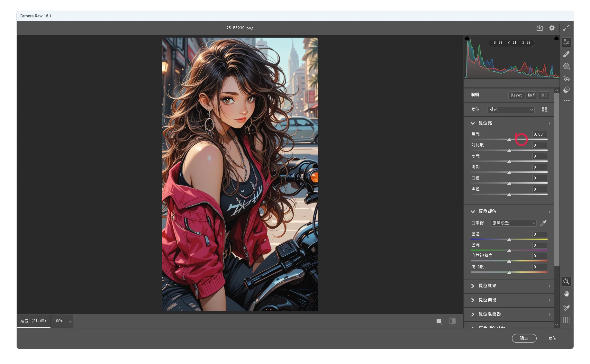Click the 曝光 value field 0.00
Image resolution: width=590 pixels, height=364 pixels.
[540, 134]
